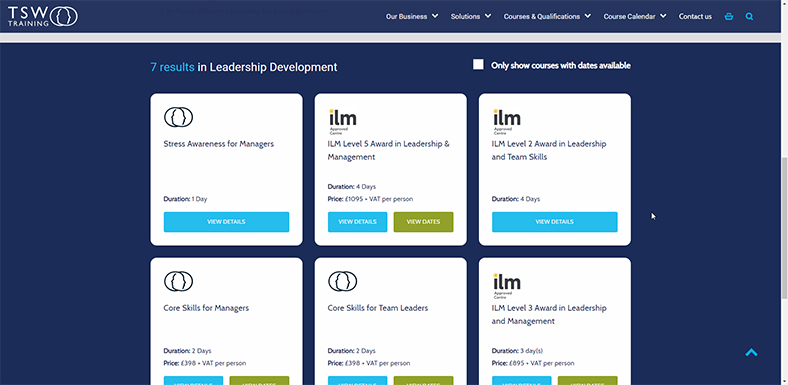Click the back-to-top arrow icon
This screenshot has height=385, width=788.
click(x=751, y=352)
